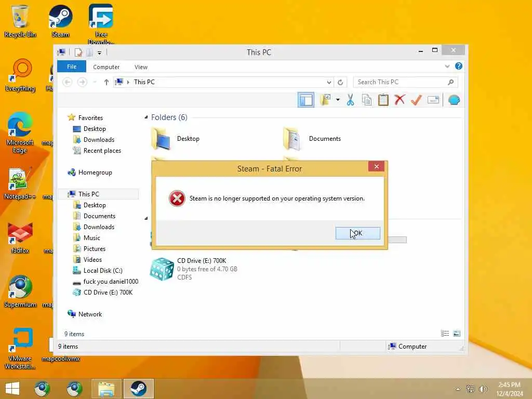Select the VMware Workstation desktop shortcut

pyautogui.click(x=20, y=349)
